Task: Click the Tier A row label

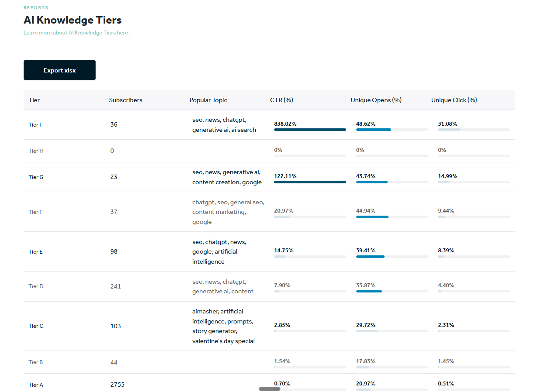Action: click(36, 385)
